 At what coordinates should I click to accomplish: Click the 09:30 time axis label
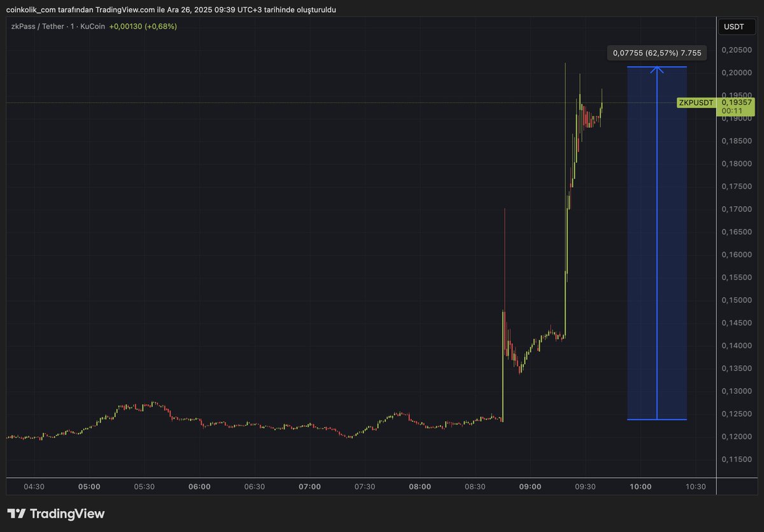pyautogui.click(x=585, y=487)
